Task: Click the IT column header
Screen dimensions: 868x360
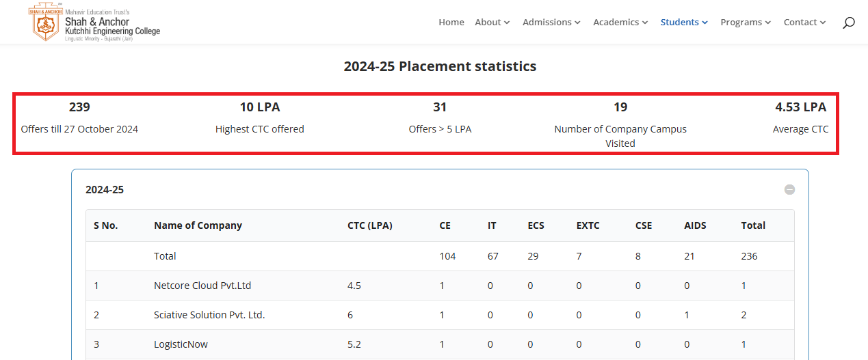Action: pyautogui.click(x=492, y=225)
